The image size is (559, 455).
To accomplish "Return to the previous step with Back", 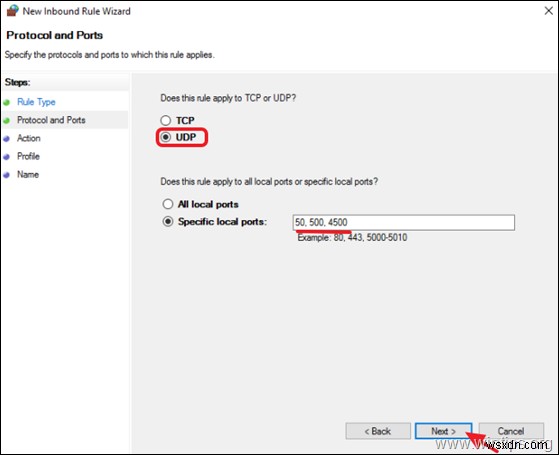I will pos(378,431).
